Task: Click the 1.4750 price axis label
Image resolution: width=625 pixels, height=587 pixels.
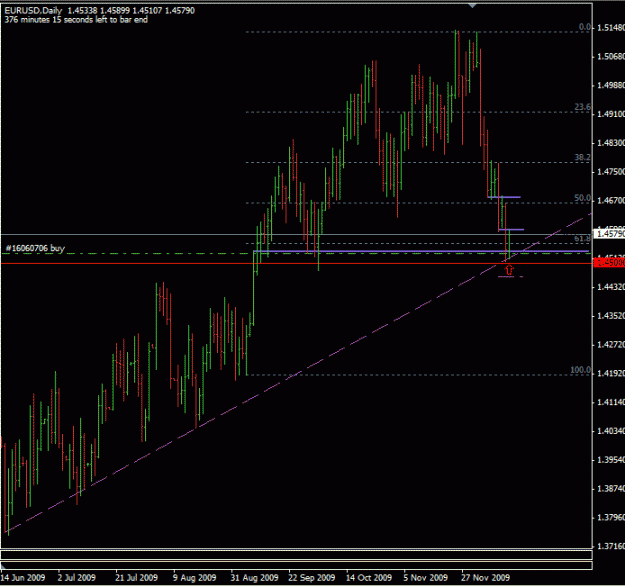Action: pos(610,172)
